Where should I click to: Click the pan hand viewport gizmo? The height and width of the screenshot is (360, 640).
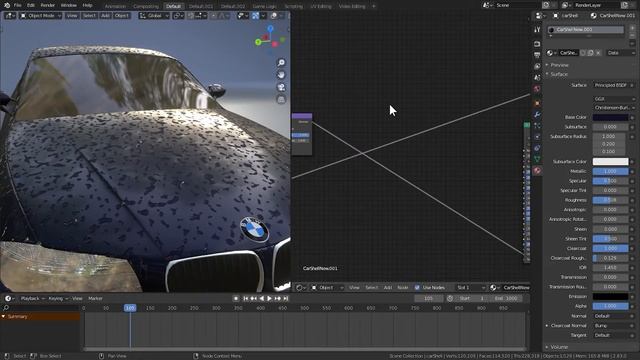click(x=281, y=75)
